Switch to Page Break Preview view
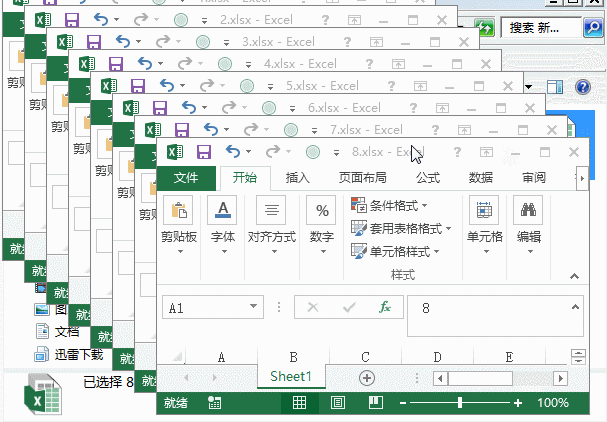 pyautogui.click(x=376, y=403)
